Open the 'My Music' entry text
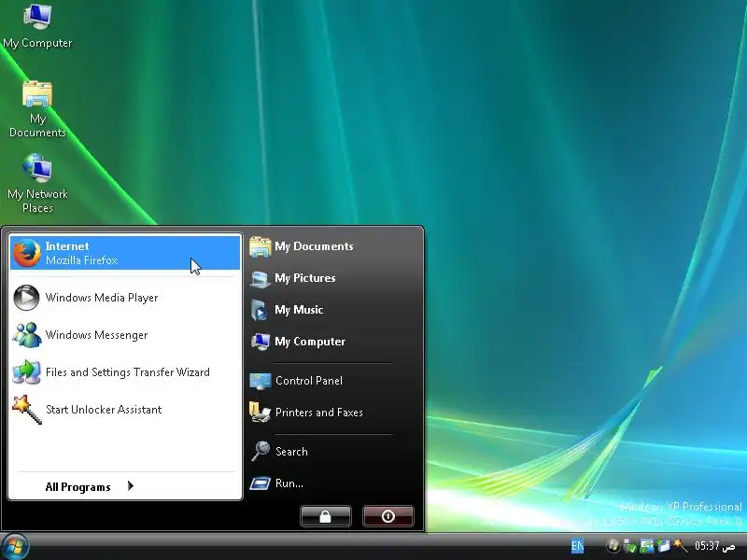The height and width of the screenshot is (560, 747). 299,310
